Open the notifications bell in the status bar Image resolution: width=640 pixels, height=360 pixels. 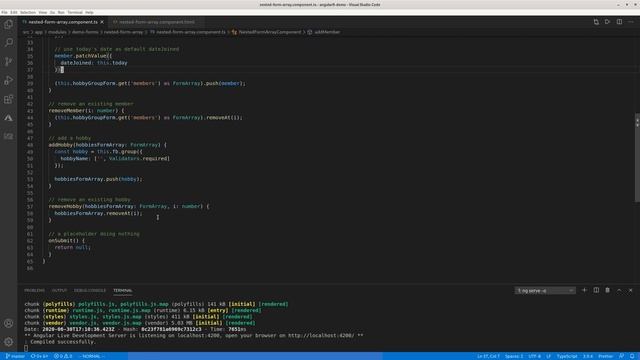tap(632, 356)
